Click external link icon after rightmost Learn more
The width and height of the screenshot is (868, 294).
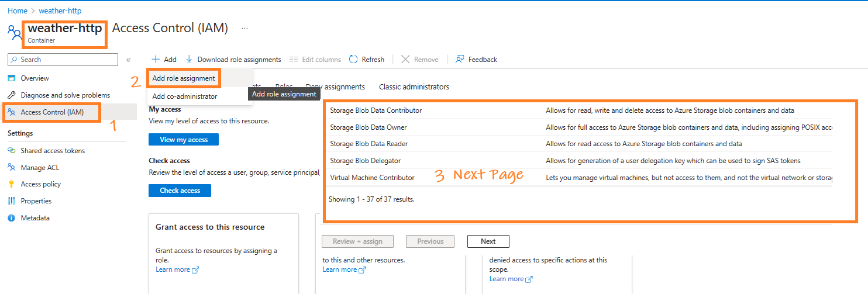click(x=529, y=279)
